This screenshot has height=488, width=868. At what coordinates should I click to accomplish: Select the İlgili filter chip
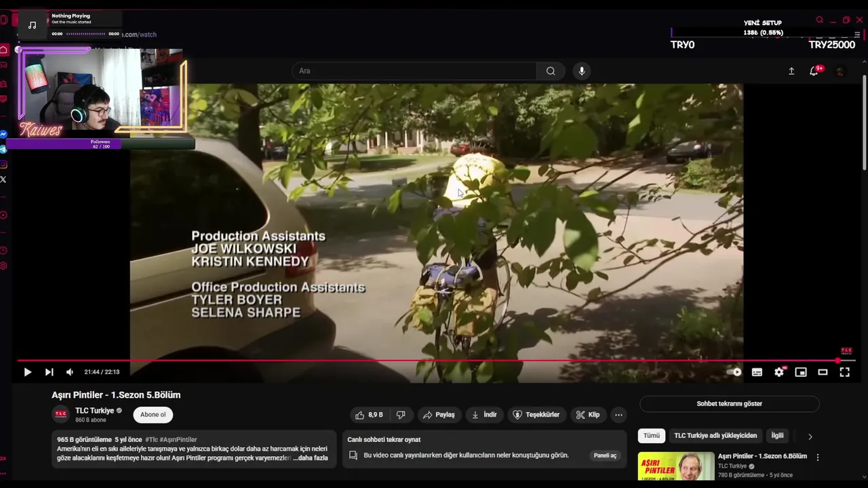[777, 436]
